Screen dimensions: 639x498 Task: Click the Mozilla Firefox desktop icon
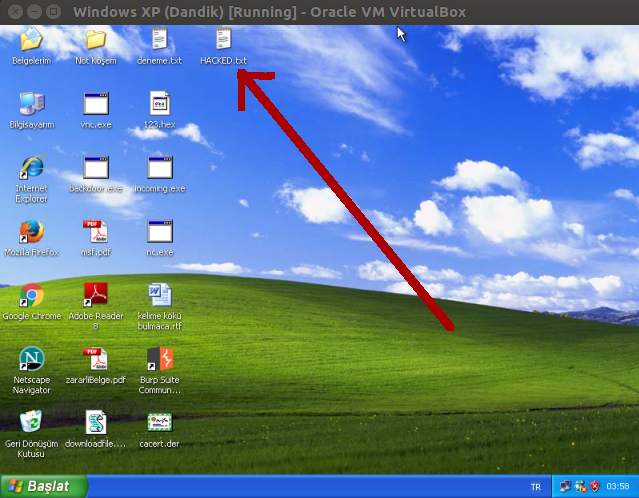(31, 232)
